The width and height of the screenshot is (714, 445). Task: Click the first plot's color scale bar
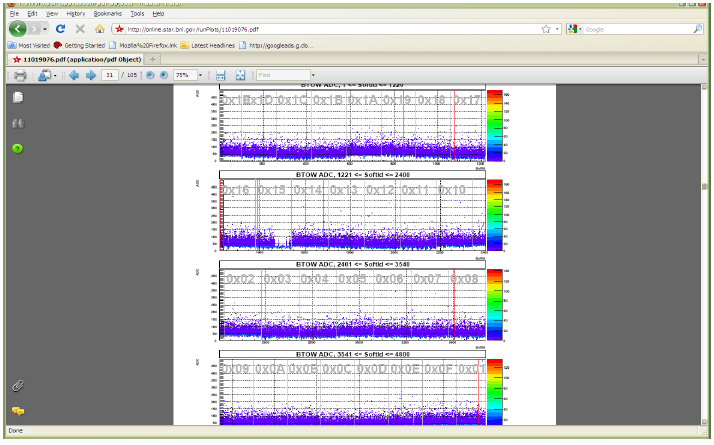point(495,126)
